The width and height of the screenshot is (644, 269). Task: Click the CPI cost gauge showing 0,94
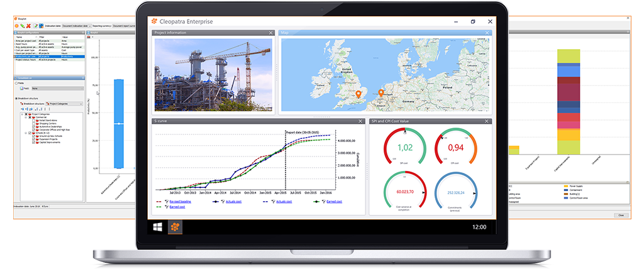click(x=455, y=147)
